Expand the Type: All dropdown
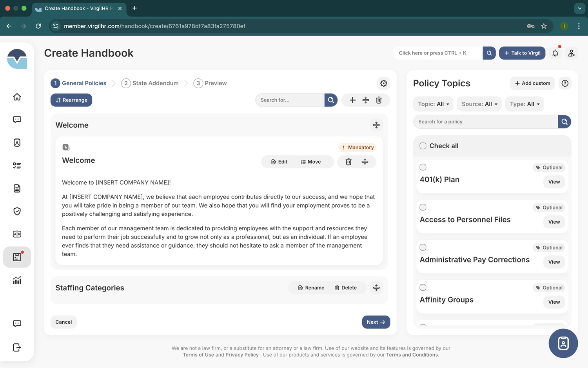 tap(524, 104)
